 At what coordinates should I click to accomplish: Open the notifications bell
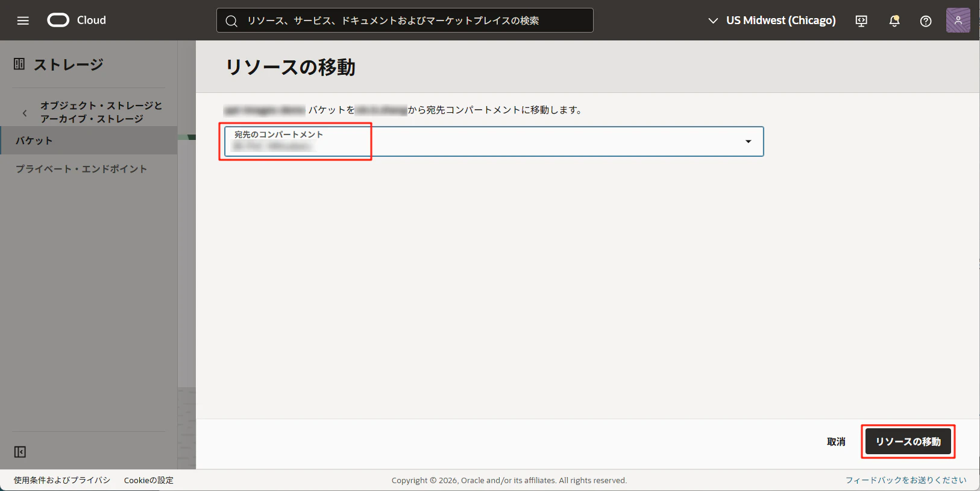(894, 21)
